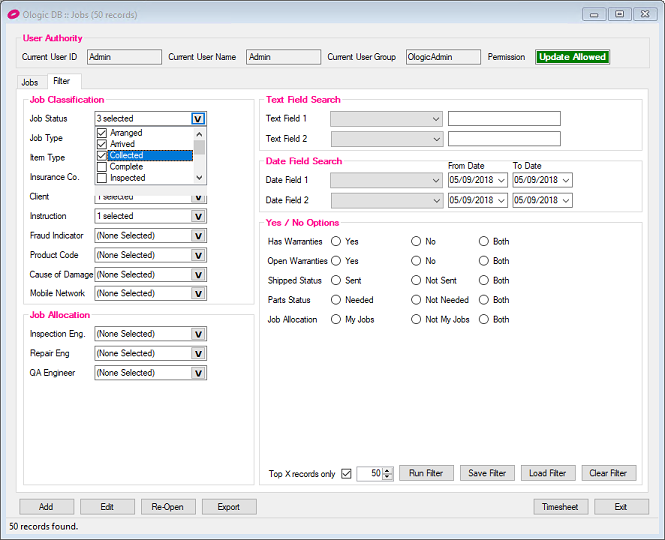Open the Timesheet button
Viewport: 665px width, 540px height.
(560, 507)
